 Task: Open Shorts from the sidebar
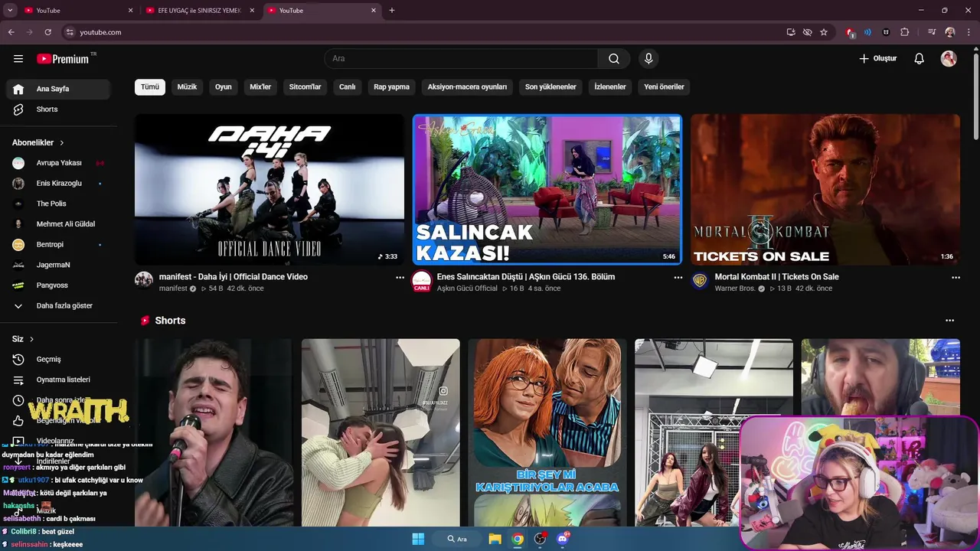59,109
